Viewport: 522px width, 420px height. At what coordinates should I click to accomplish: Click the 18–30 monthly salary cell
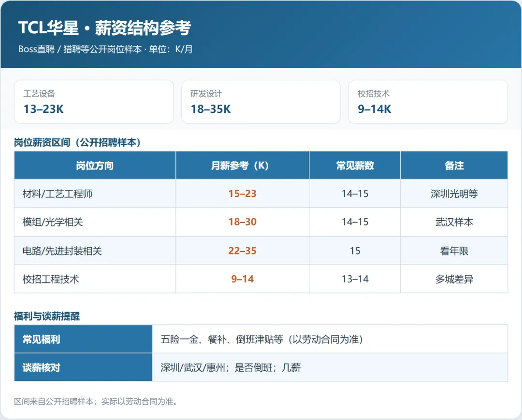coord(242,222)
